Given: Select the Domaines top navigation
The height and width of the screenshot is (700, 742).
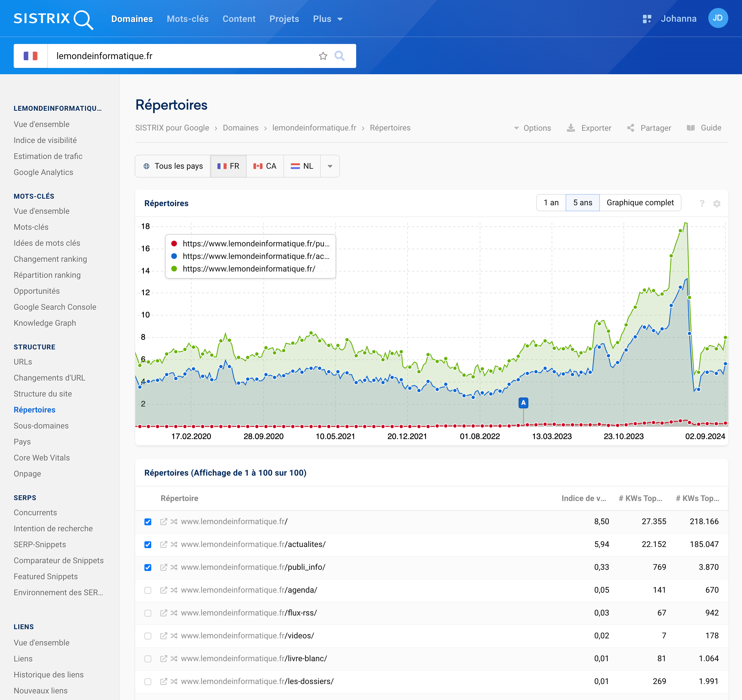Looking at the screenshot, I should (132, 19).
